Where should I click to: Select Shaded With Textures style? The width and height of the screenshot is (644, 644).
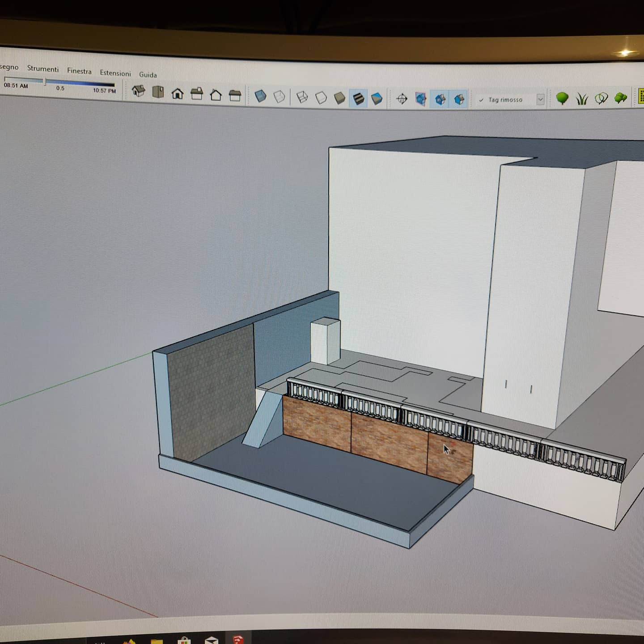click(x=359, y=98)
